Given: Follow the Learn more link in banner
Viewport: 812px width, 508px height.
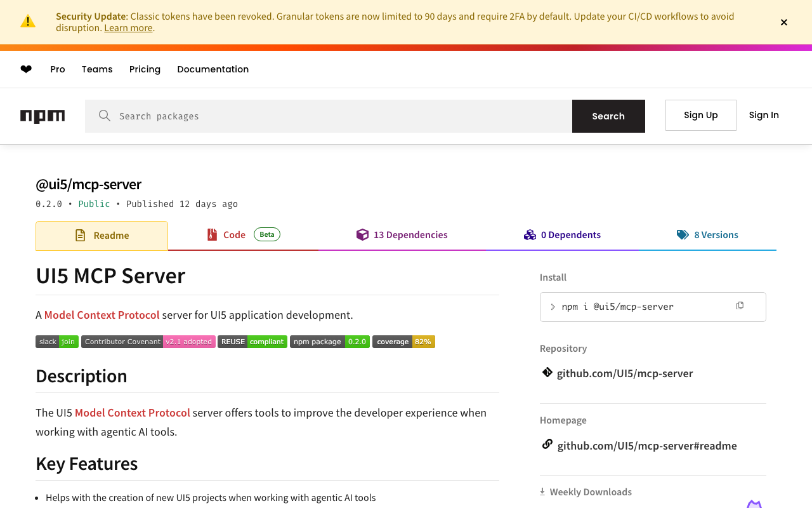Looking at the screenshot, I should pyautogui.click(x=128, y=28).
